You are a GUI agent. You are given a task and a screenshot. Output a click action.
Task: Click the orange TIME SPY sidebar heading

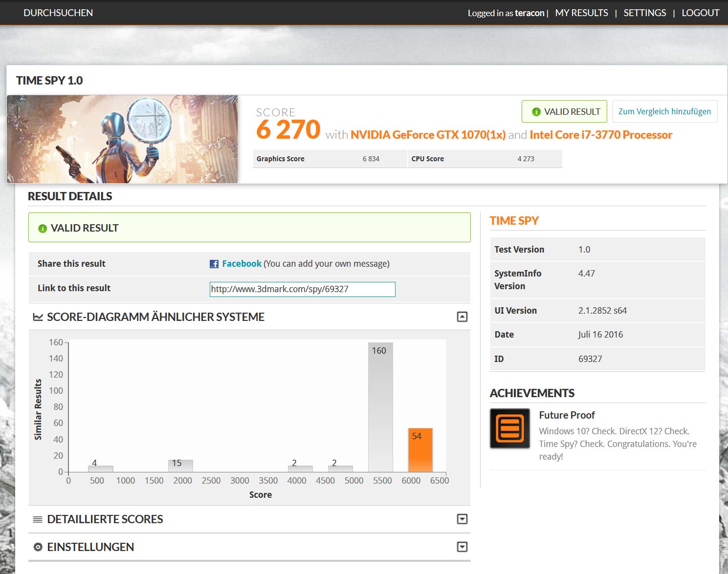pyautogui.click(x=514, y=221)
